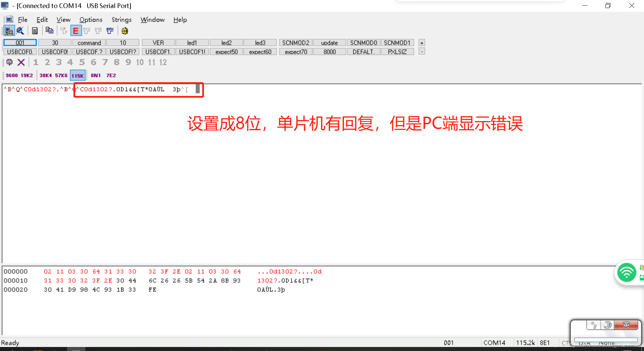This screenshot has height=351, width=644.
Task: Click the macro edit icon beside the X
Action: click(9, 62)
